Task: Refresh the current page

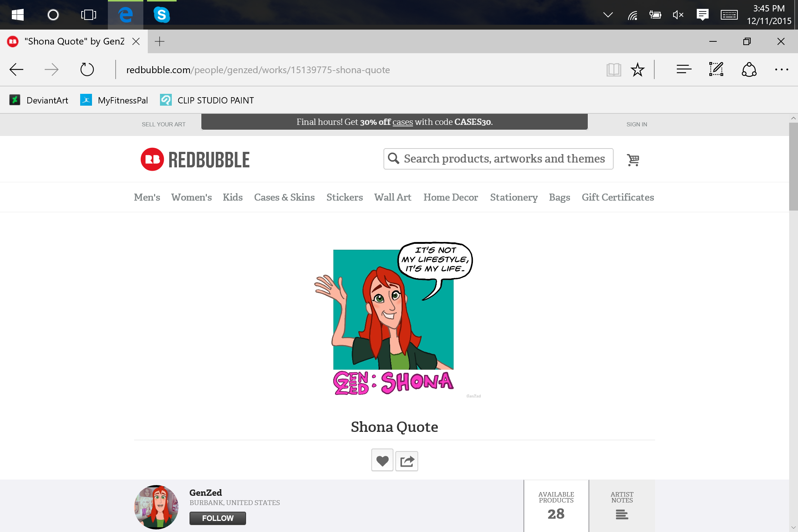Action: [x=87, y=69]
